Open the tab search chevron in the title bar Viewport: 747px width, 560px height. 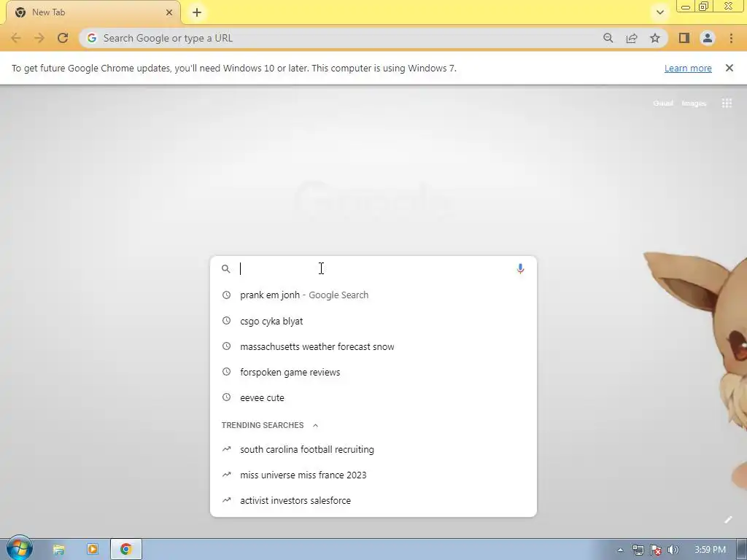tap(659, 12)
